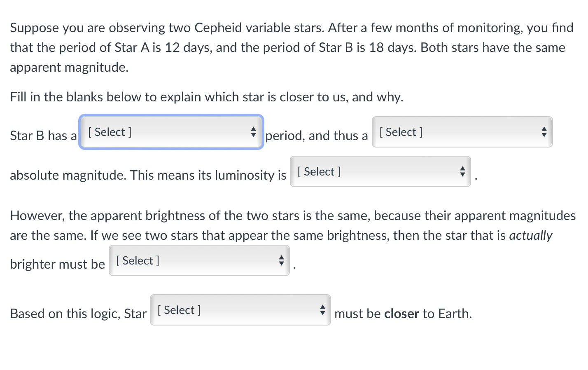Click the '[ Select ]' text in the luminosity blank
The image size is (588, 370).
pyautogui.click(x=319, y=171)
